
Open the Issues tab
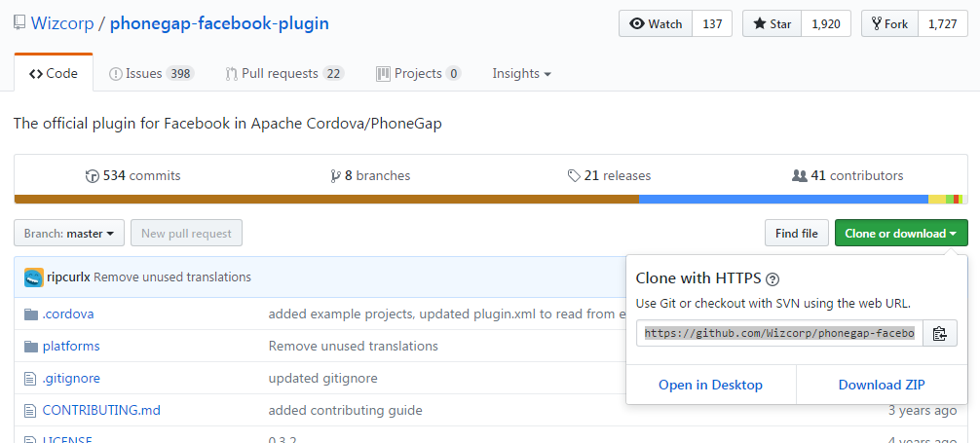(152, 73)
